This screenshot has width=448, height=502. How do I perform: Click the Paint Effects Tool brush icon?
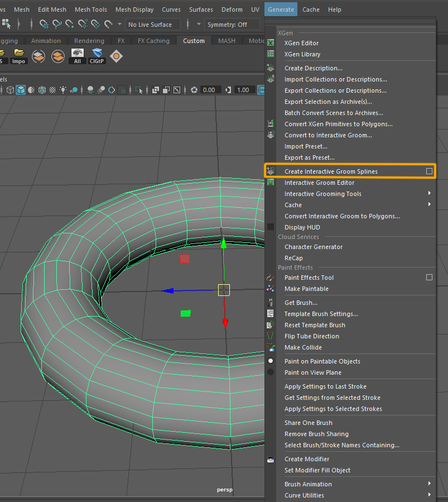tap(271, 278)
